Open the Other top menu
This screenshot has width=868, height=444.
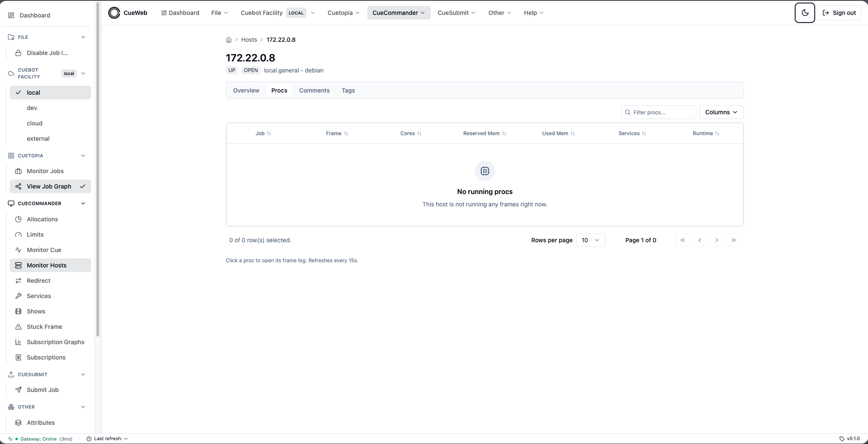499,13
